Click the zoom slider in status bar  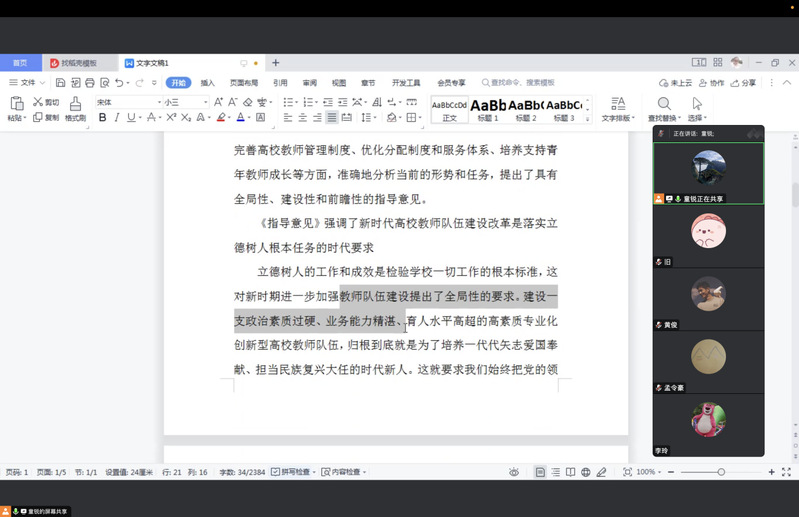click(x=720, y=472)
